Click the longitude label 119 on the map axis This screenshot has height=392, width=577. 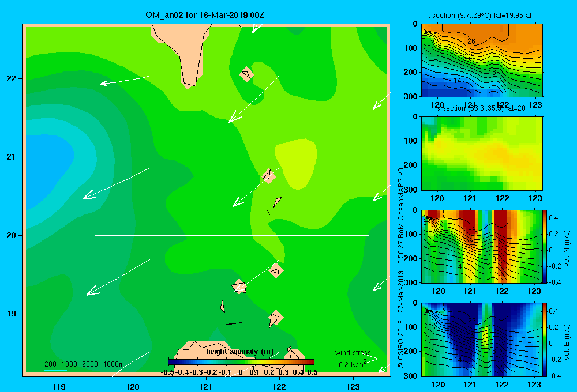point(59,386)
